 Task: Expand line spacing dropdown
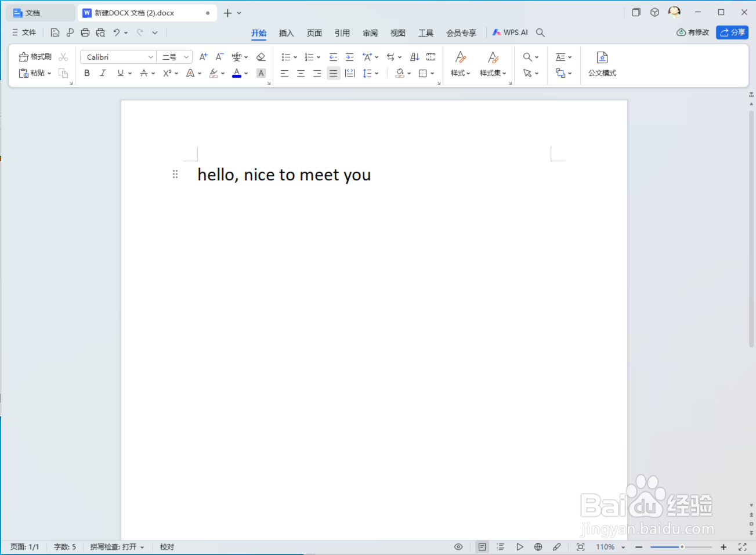tap(377, 74)
